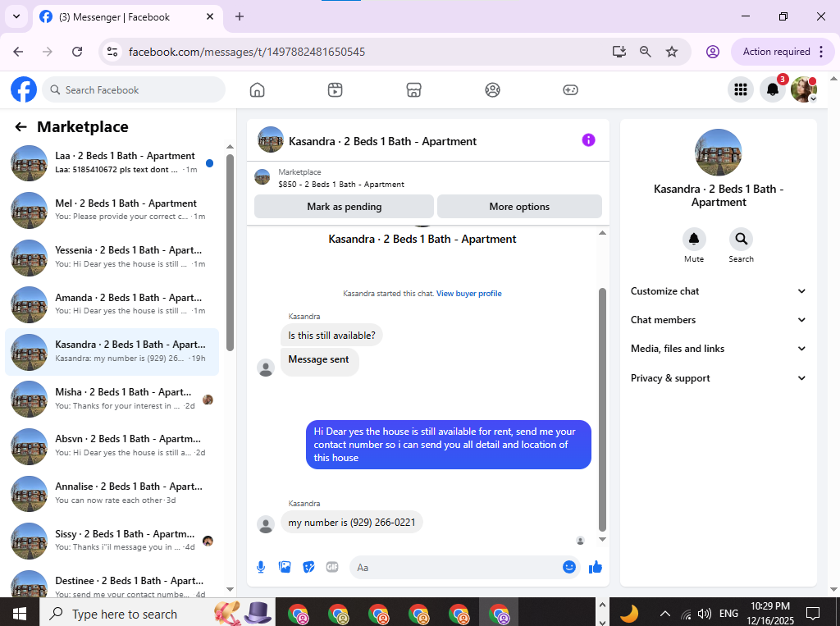Open Sissy apartment conversation
The image size is (840, 626).
click(112, 540)
